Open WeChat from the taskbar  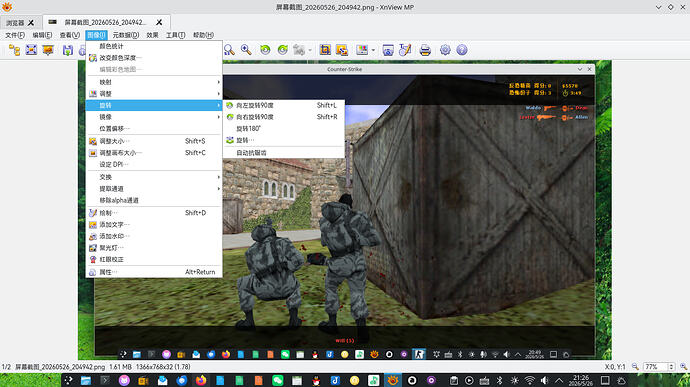tap(278, 380)
